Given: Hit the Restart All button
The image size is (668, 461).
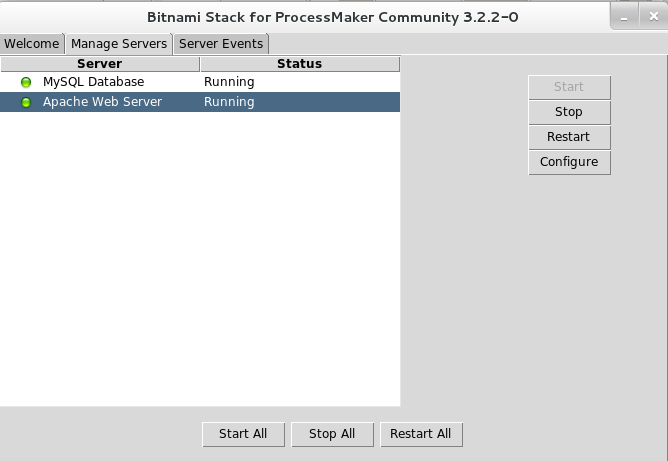Looking at the screenshot, I should (421, 434).
